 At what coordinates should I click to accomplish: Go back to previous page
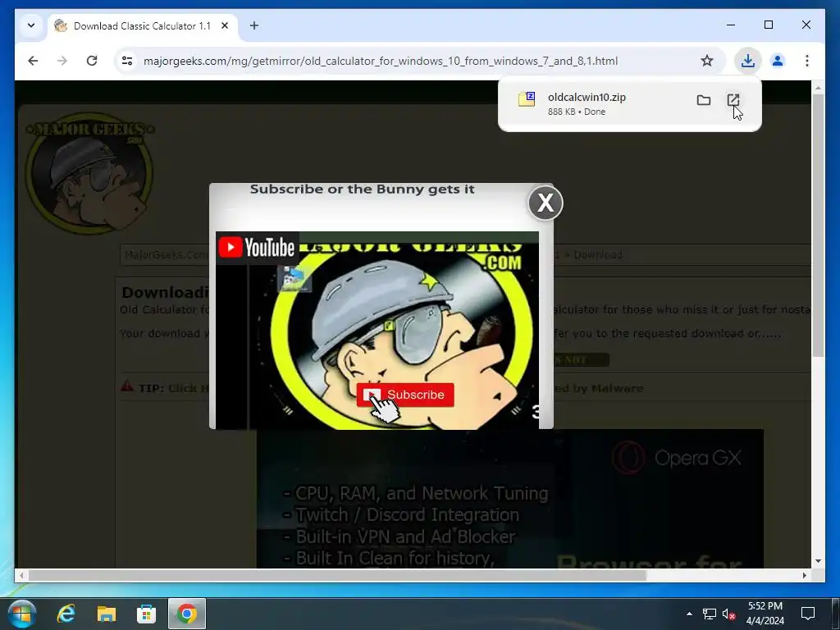click(x=33, y=61)
